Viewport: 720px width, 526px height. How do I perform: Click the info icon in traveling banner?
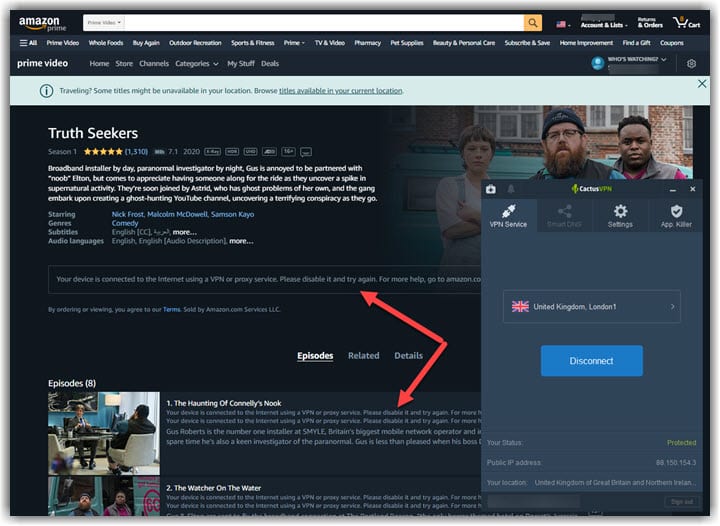point(46,91)
